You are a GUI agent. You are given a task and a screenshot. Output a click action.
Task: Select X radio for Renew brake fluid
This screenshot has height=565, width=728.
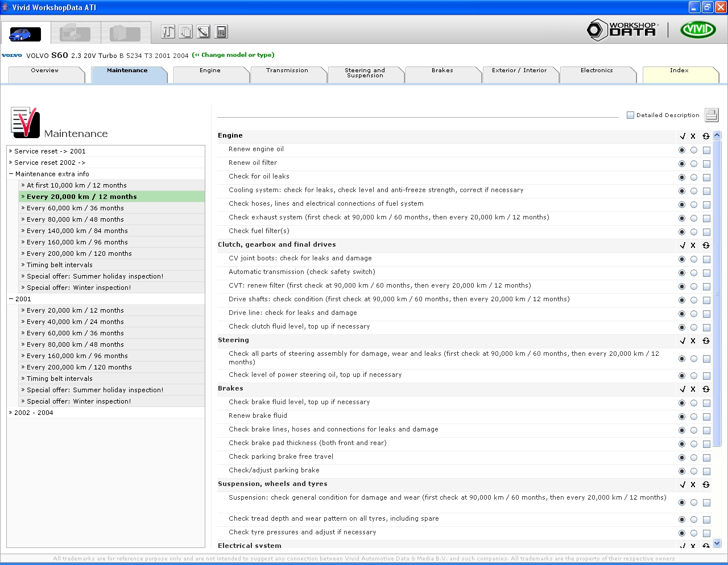pos(694,417)
